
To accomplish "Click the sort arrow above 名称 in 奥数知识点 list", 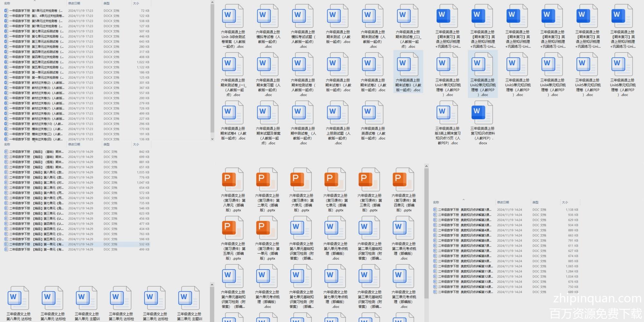I will [x=463, y=200].
